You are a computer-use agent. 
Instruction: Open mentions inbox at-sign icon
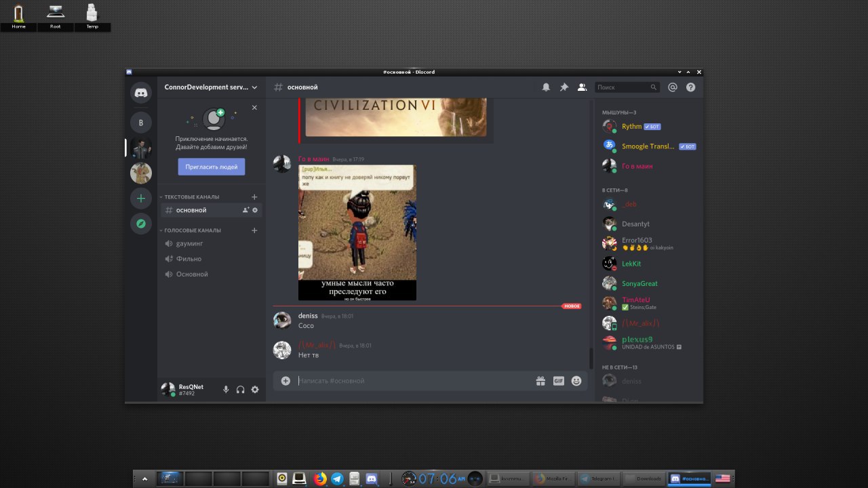pyautogui.click(x=673, y=87)
